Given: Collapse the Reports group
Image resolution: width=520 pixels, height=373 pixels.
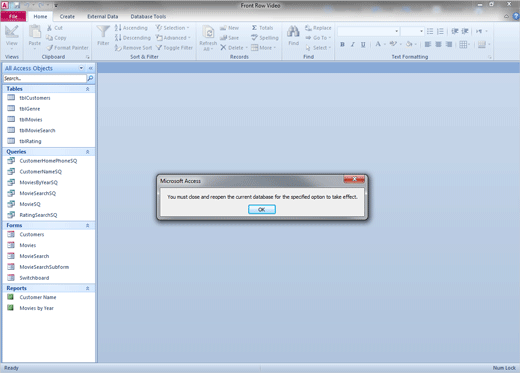Looking at the screenshot, I should coord(87,288).
